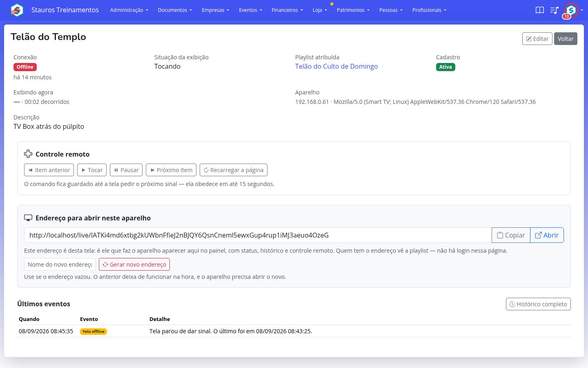Click the Tela offline event badge
The image size is (588, 368).
94,332
